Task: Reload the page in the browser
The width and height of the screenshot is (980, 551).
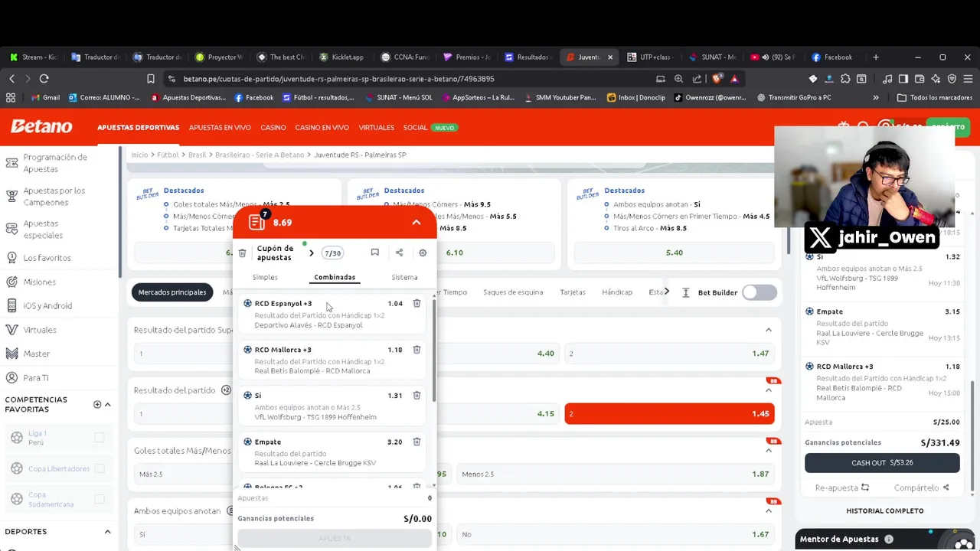Action: [44, 79]
